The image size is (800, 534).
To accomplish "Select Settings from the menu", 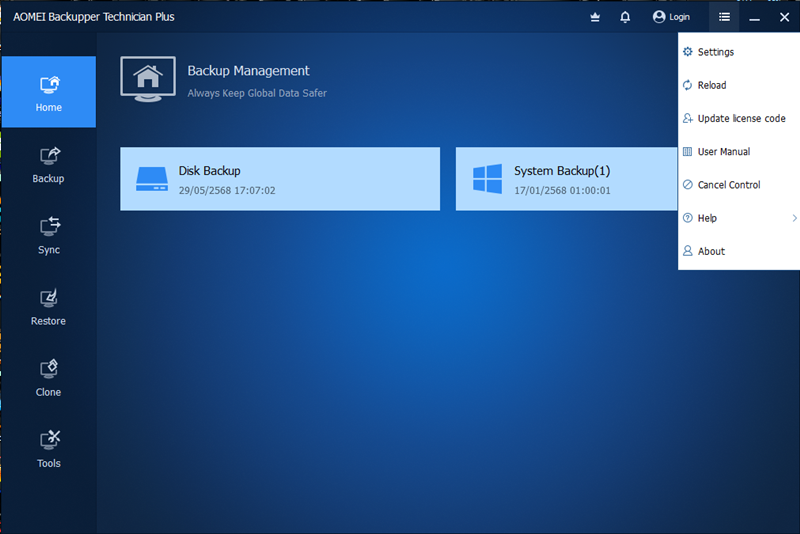I will click(739, 52).
